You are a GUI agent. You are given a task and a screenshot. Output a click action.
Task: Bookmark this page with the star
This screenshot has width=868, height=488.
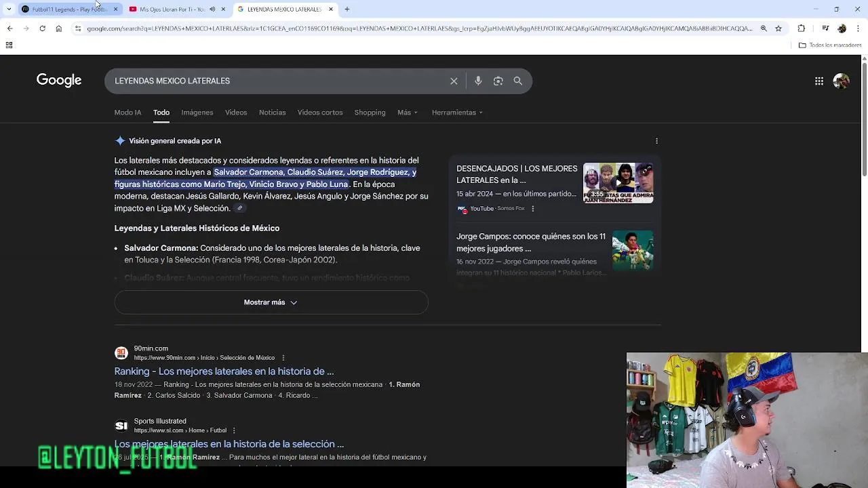point(778,28)
